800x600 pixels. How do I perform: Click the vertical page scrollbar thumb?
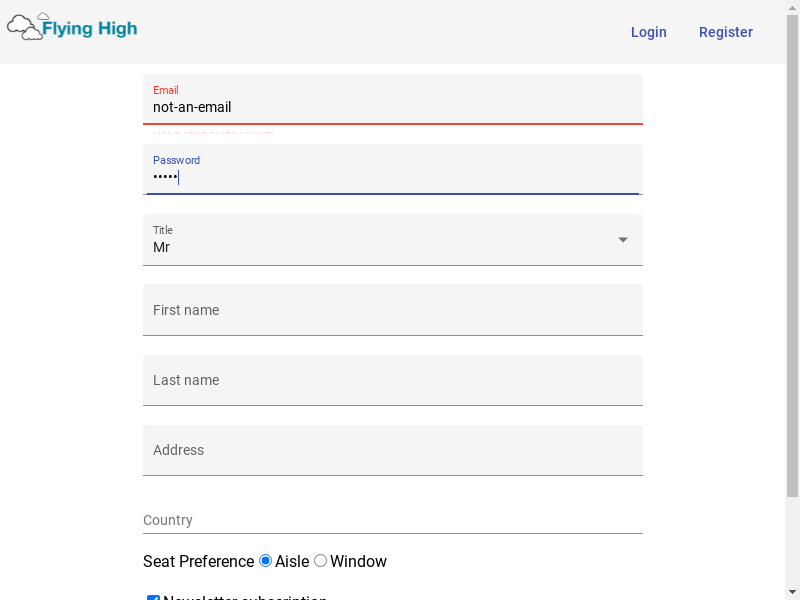click(792, 255)
